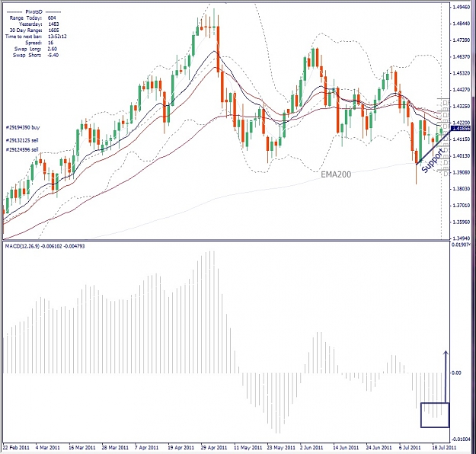This screenshot has width=476, height=454.
Task: Click the date label 7 Apr 2011
Action: (x=147, y=448)
